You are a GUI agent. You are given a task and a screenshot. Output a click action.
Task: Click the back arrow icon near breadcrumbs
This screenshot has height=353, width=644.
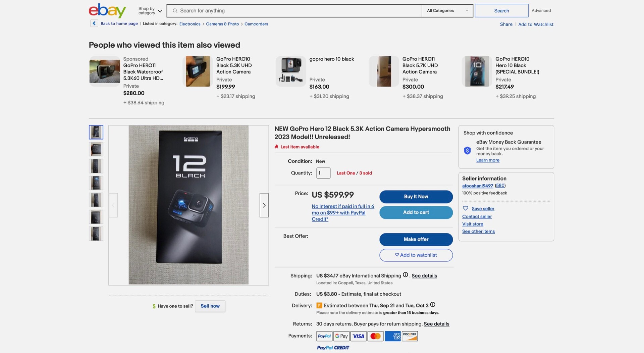tap(94, 23)
